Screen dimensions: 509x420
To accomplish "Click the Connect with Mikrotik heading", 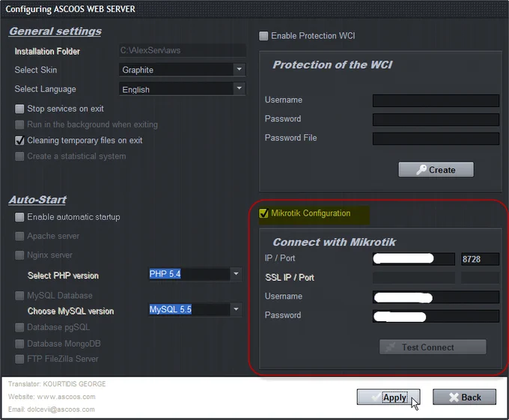I will pos(335,242).
